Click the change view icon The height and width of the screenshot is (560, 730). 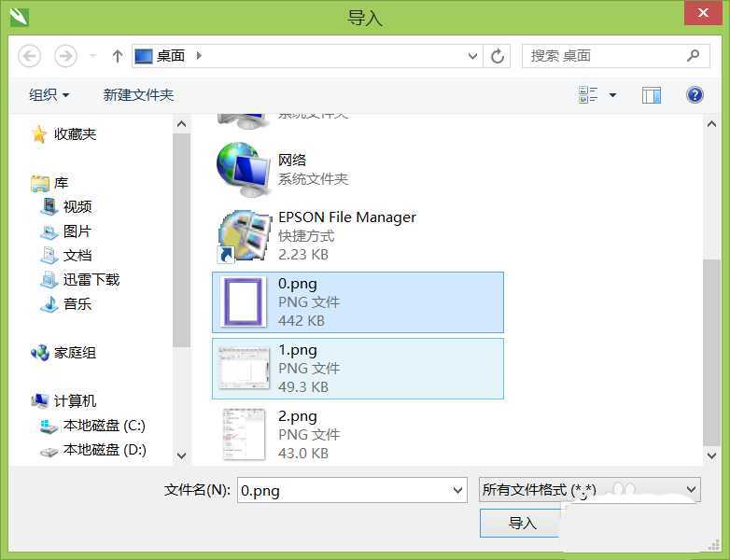588,95
